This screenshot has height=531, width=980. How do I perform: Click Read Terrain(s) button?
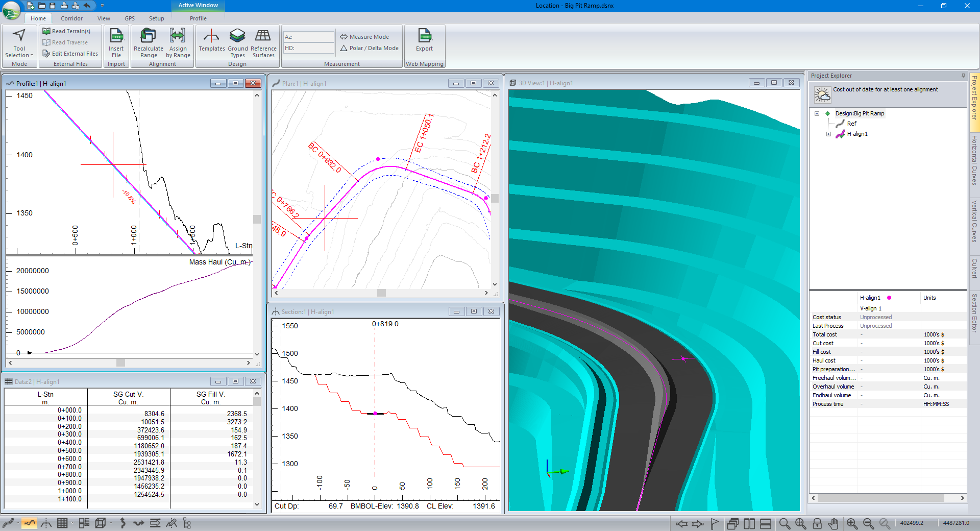coord(66,31)
